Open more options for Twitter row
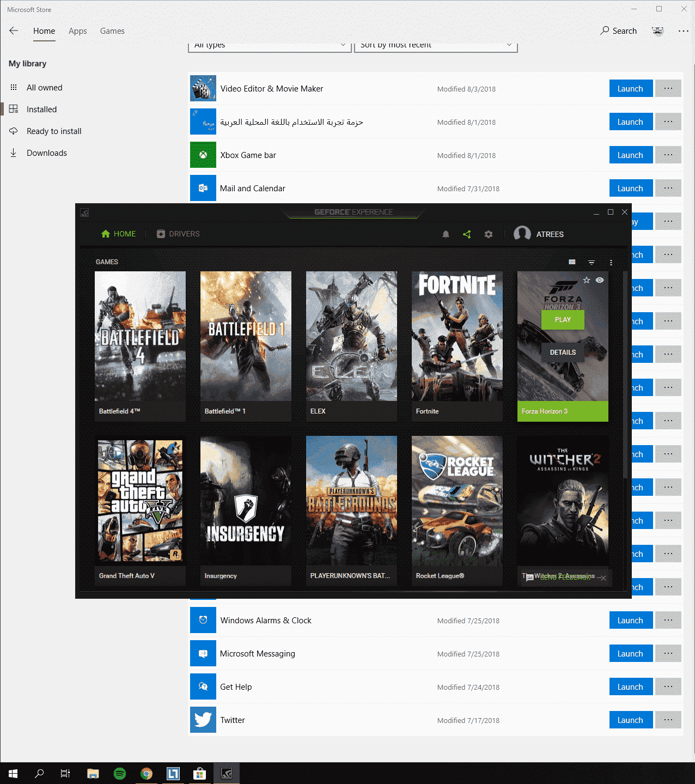This screenshot has height=784, width=695. coord(668,720)
